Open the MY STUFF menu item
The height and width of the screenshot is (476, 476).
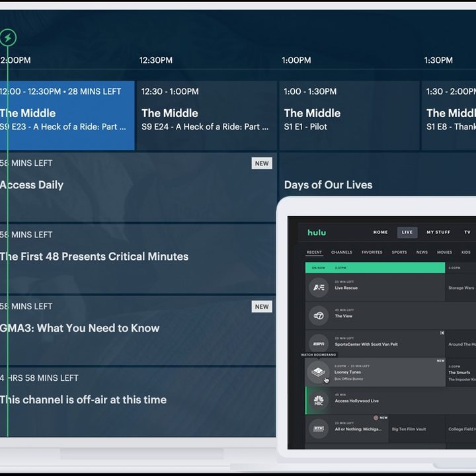pos(438,232)
